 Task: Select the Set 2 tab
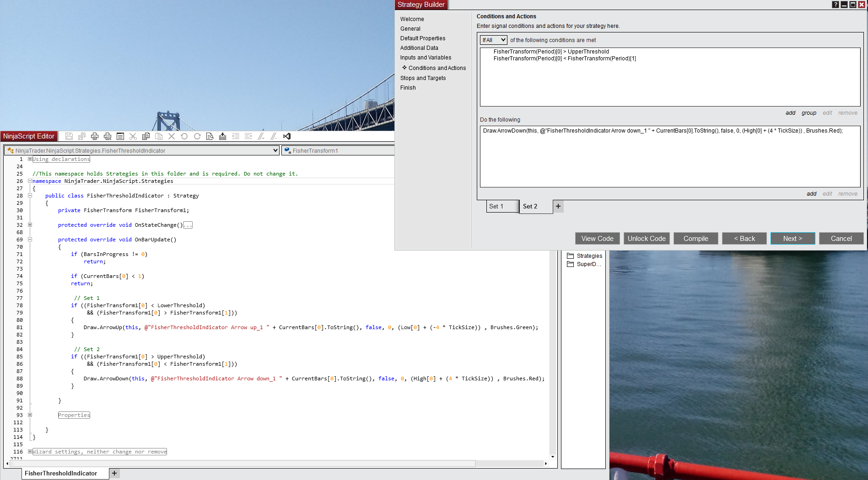pos(536,207)
